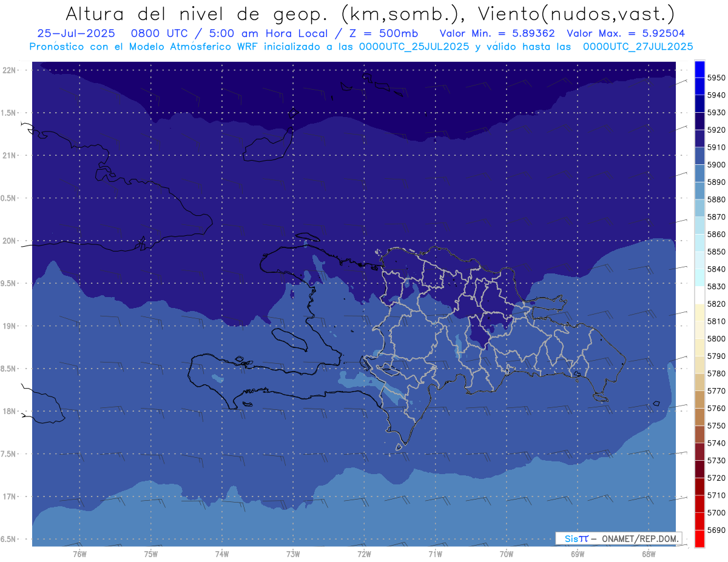The width and height of the screenshot is (728, 562).
Task: Click the 5920 colorbar label
Action: point(716,130)
